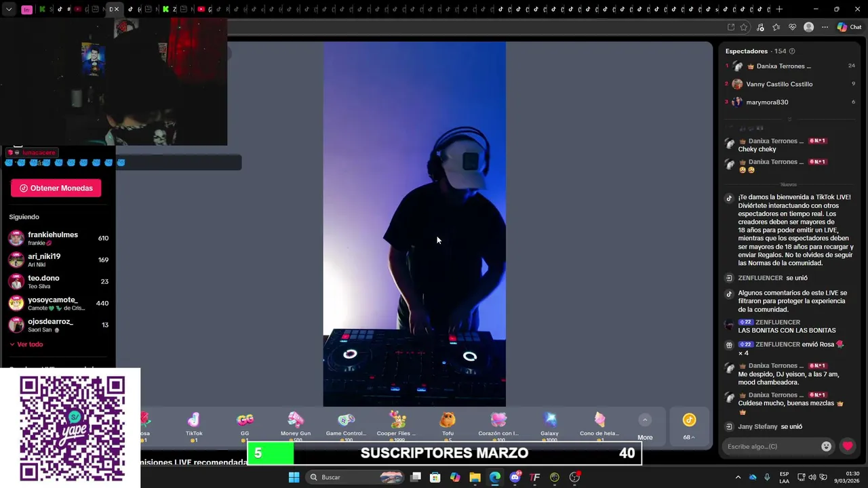Open Windows Start menu
Image resolution: width=868 pixels, height=488 pixels.
pos(294,477)
